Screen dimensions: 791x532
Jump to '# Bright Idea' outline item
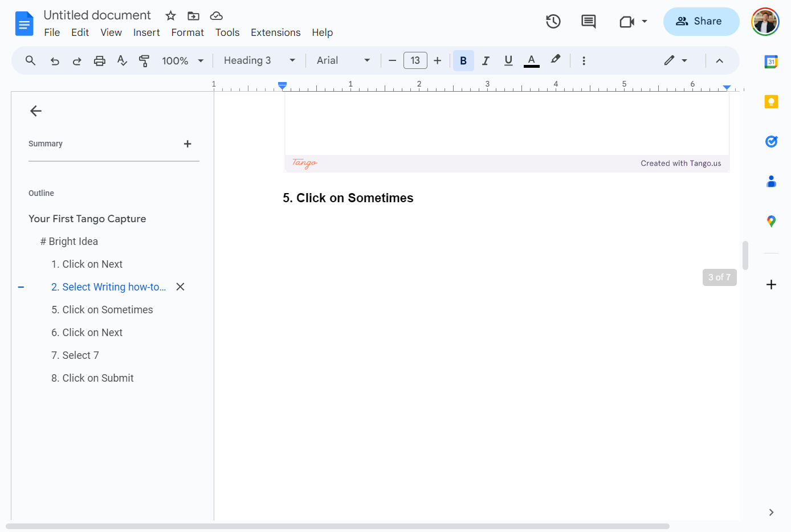point(69,242)
